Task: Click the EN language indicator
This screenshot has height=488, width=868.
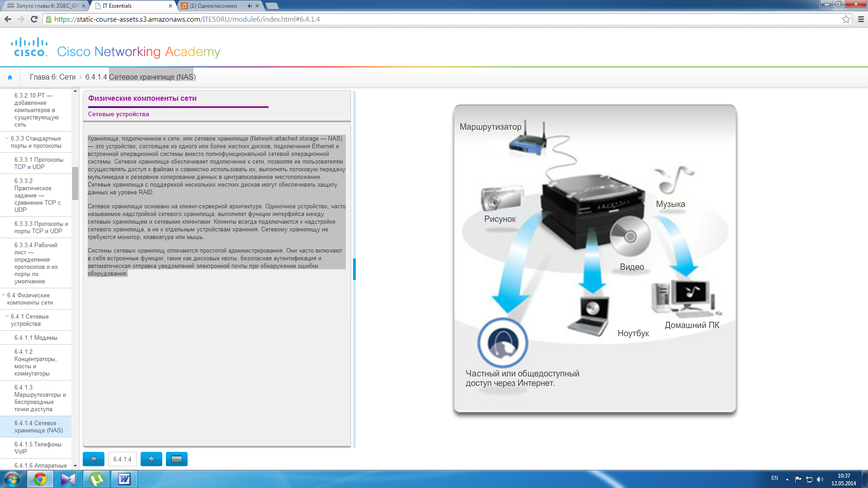Action: coord(774,478)
